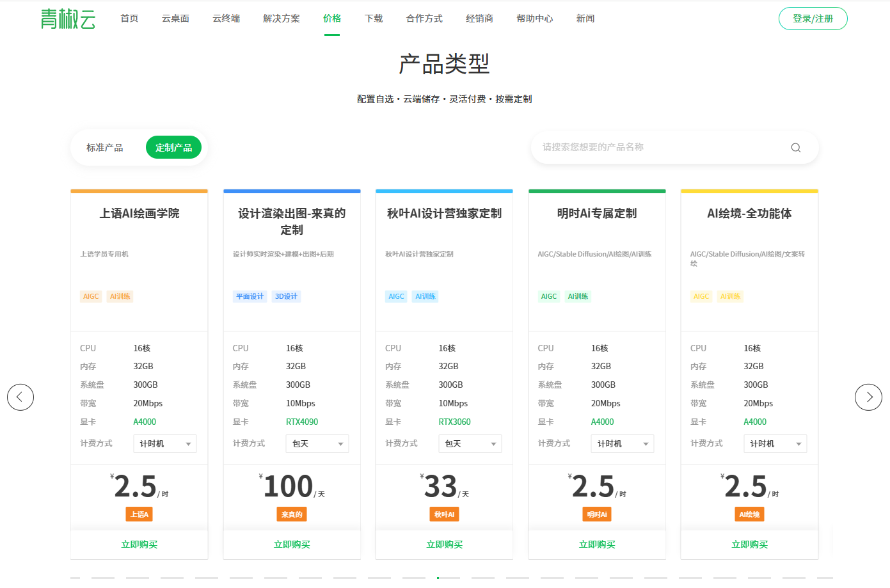890x588 pixels.
Task: Navigate to 帮助中心
Action: coord(535,19)
